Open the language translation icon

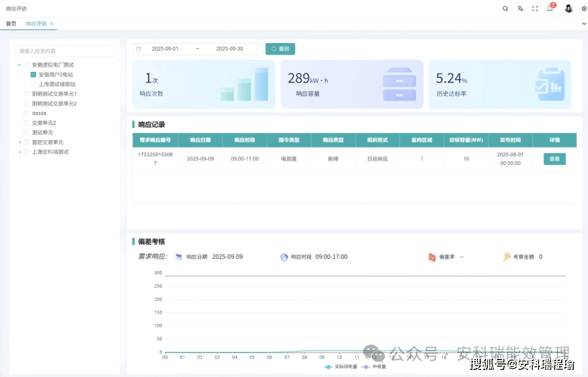coord(520,9)
